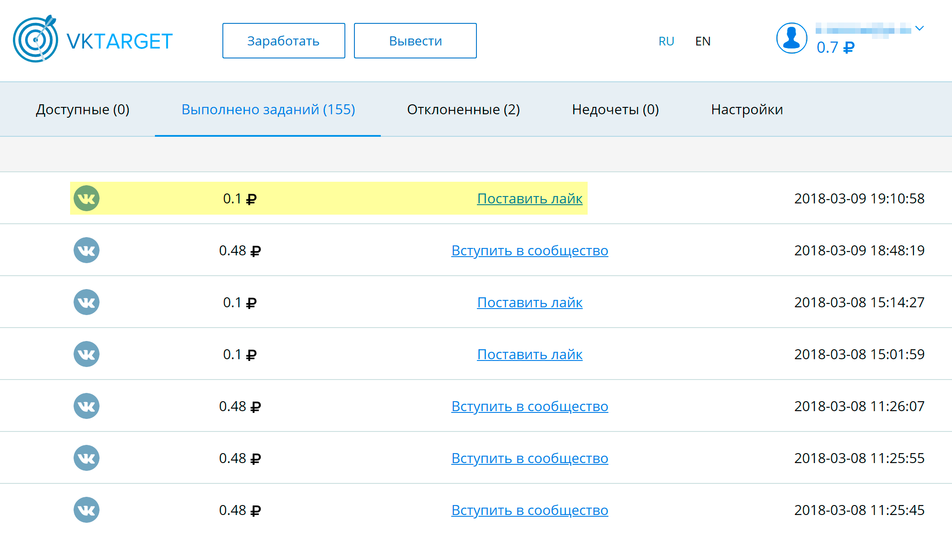Click the timestamp 2018-03-08 11:25:45
The image size is (952, 560).
859,510
